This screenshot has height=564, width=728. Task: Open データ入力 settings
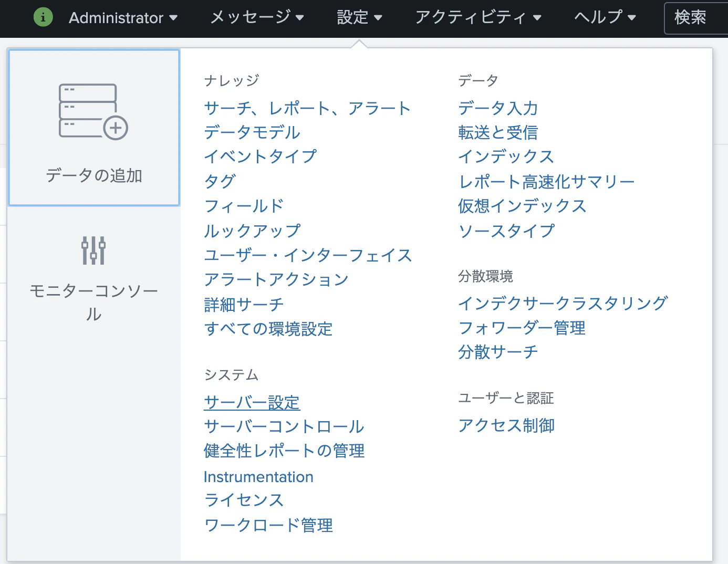pyautogui.click(x=498, y=108)
